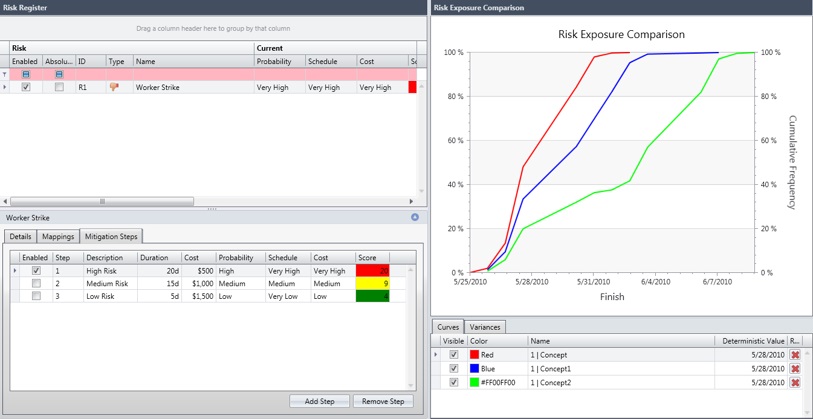Image resolution: width=813 pixels, height=419 pixels.
Task: Click the Absolute column filter icon
Action: pyautogui.click(x=59, y=74)
